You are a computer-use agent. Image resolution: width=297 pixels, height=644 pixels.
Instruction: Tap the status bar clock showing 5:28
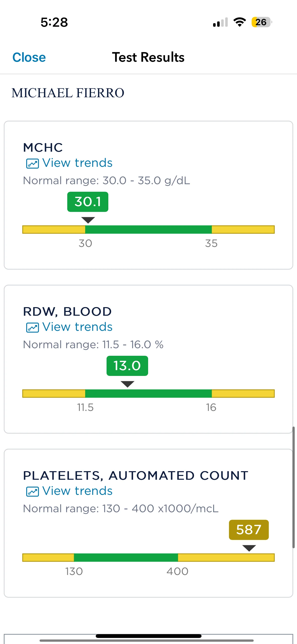(x=54, y=22)
